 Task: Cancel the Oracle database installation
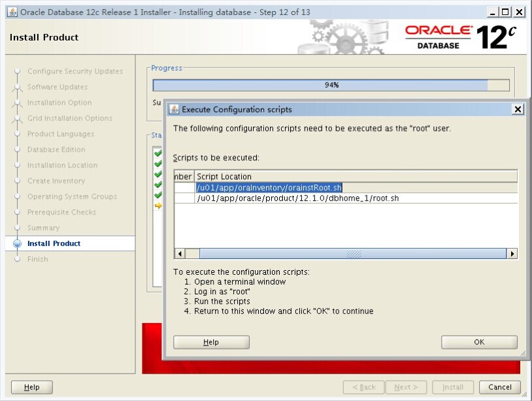tap(499, 387)
